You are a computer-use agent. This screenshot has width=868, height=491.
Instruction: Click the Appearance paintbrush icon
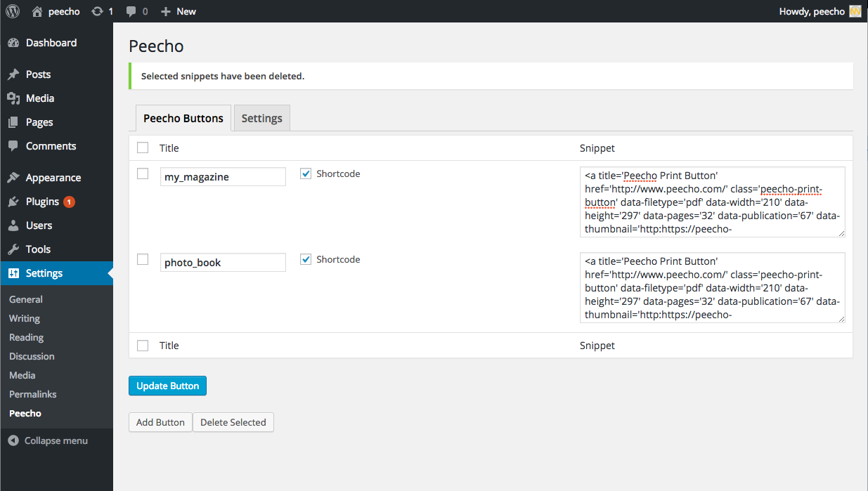pyautogui.click(x=13, y=178)
